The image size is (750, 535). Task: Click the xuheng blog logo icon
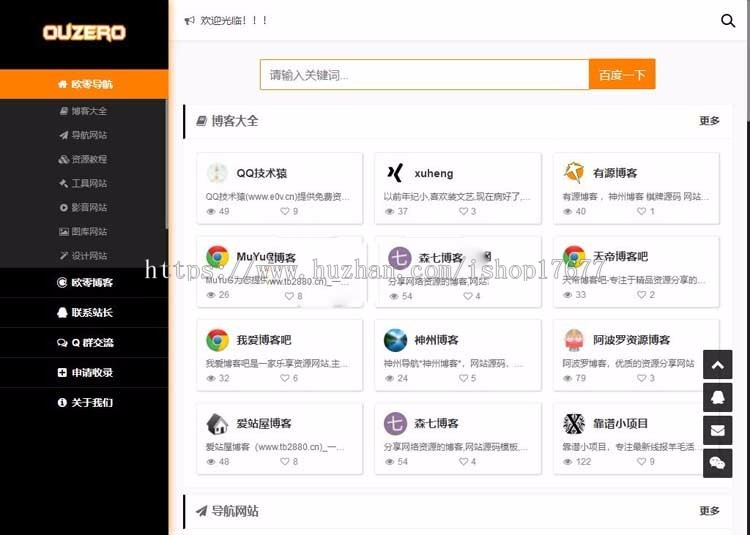pyautogui.click(x=395, y=173)
